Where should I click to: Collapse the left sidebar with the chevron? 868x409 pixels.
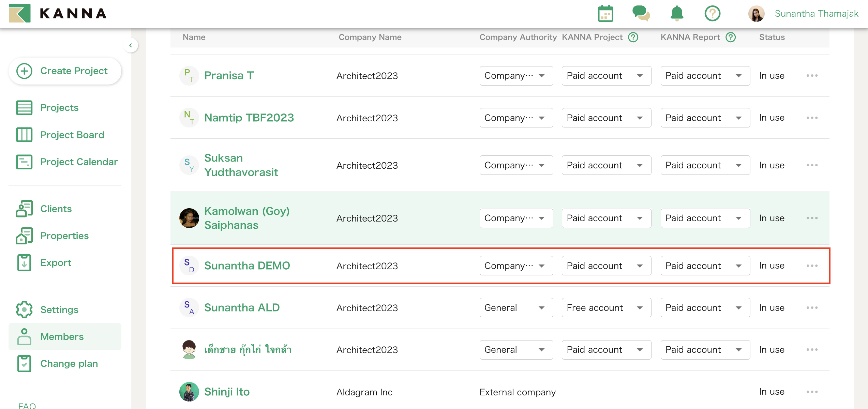131,45
